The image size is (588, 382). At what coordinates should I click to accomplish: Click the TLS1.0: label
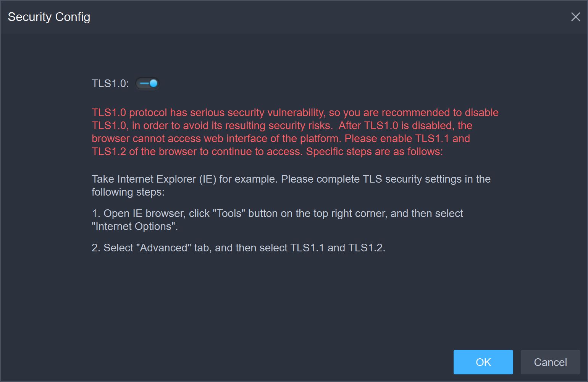click(110, 83)
